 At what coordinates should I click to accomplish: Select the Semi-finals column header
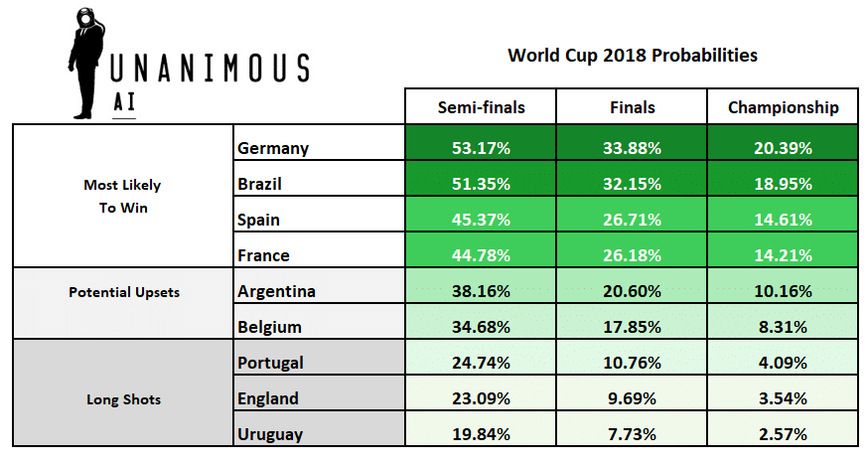(481, 107)
